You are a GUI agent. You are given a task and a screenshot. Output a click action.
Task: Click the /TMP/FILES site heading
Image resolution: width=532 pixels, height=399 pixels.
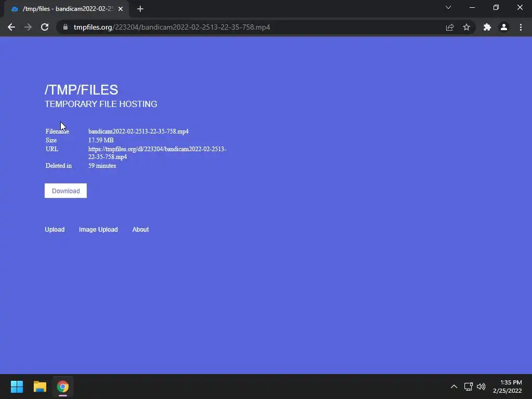pos(82,90)
